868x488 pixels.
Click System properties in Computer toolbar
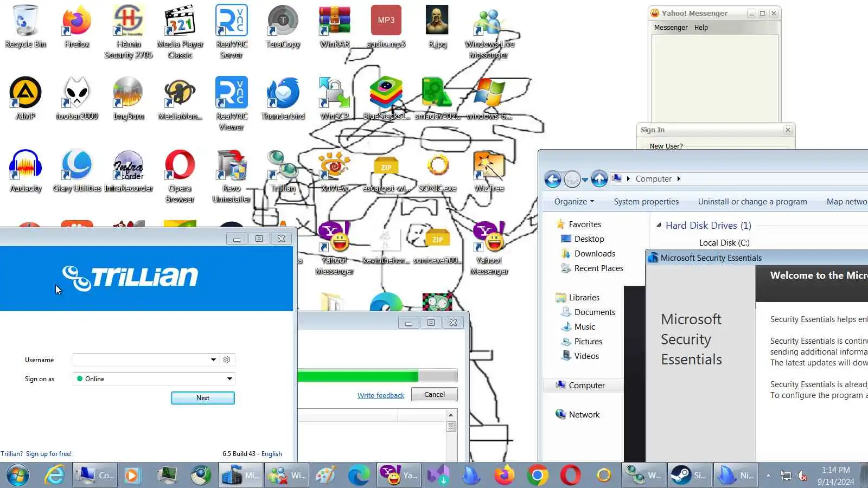pos(646,202)
